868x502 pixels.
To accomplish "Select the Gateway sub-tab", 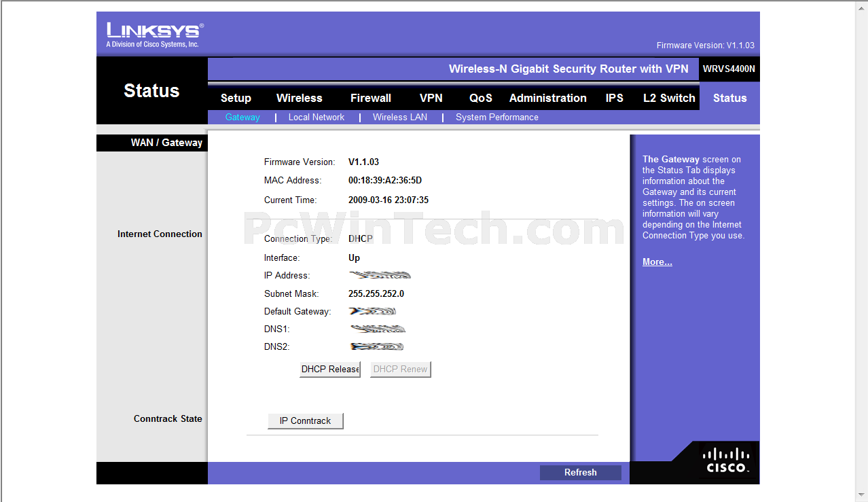I will [242, 117].
